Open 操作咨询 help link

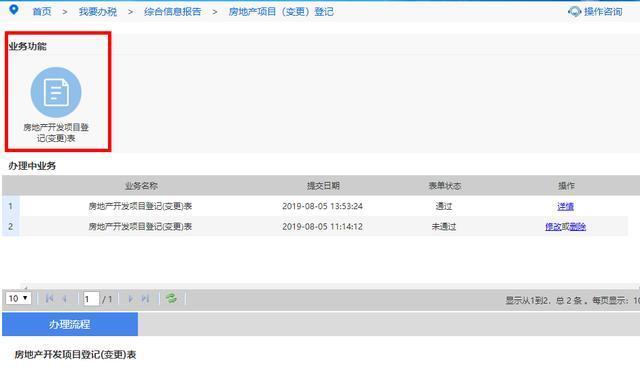[603, 11]
